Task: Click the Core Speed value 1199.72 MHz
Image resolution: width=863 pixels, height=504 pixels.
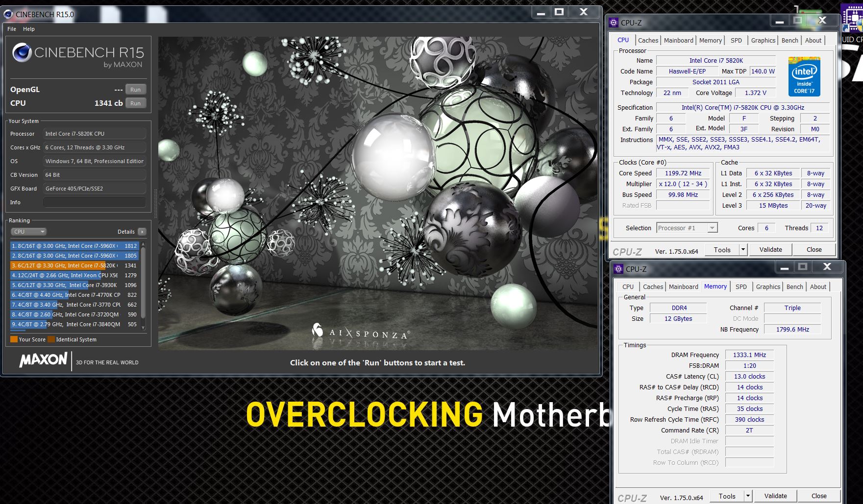Action: coord(683,173)
